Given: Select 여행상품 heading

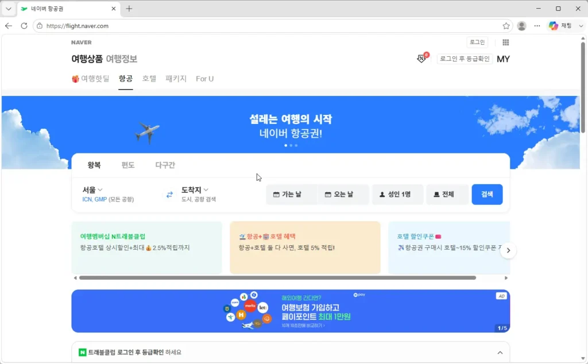Looking at the screenshot, I should click(x=87, y=59).
